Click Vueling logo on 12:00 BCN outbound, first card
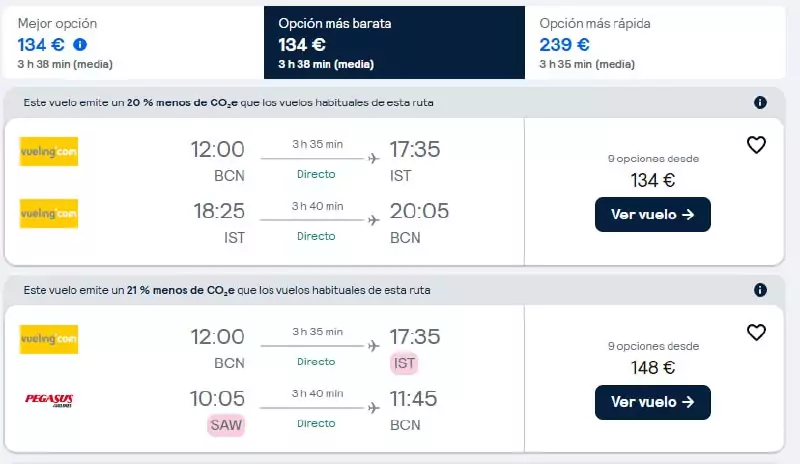This screenshot has width=800, height=464. (49, 152)
